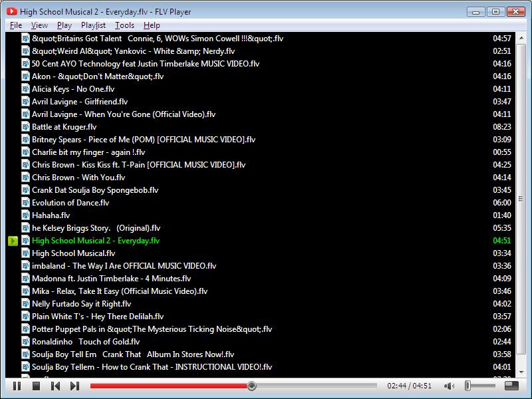The image size is (532, 399).
Task: Mute audio via the speaker icon
Action: pyautogui.click(x=449, y=386)
